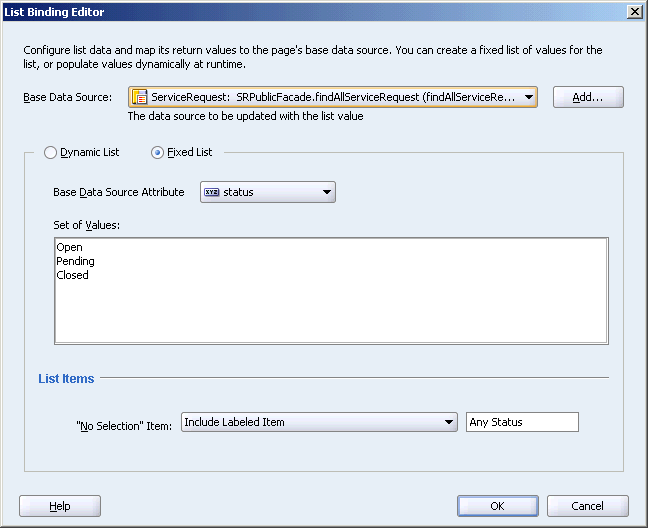Open the Base Data Source dropdown

click(x=333, y=97)
